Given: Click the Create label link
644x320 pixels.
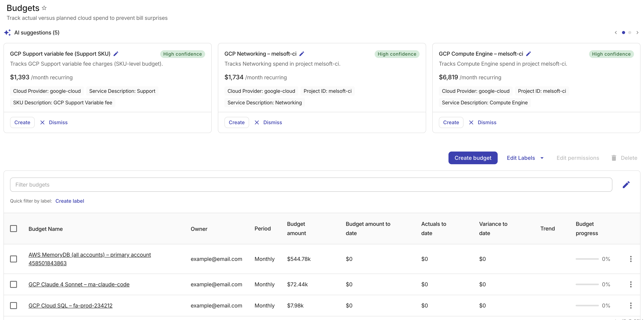Looking at the screenshot, I should tap(70, 201).
